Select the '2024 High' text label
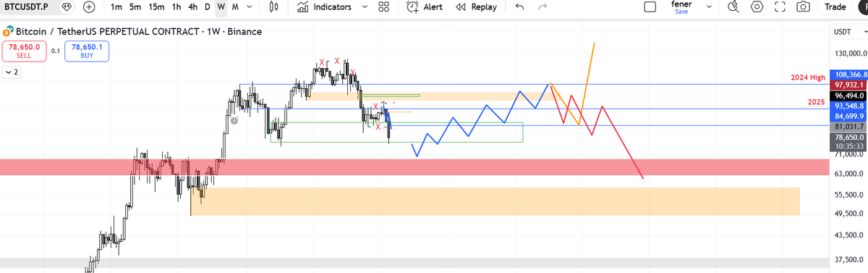The width and height of the screenshot is (868, 273). click(808, 77)
